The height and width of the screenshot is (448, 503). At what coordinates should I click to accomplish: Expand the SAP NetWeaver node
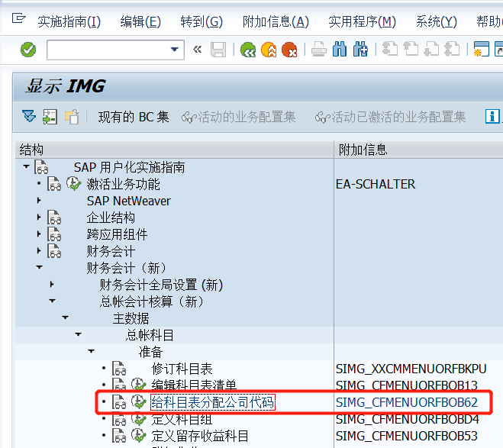(x=39, y=201)
